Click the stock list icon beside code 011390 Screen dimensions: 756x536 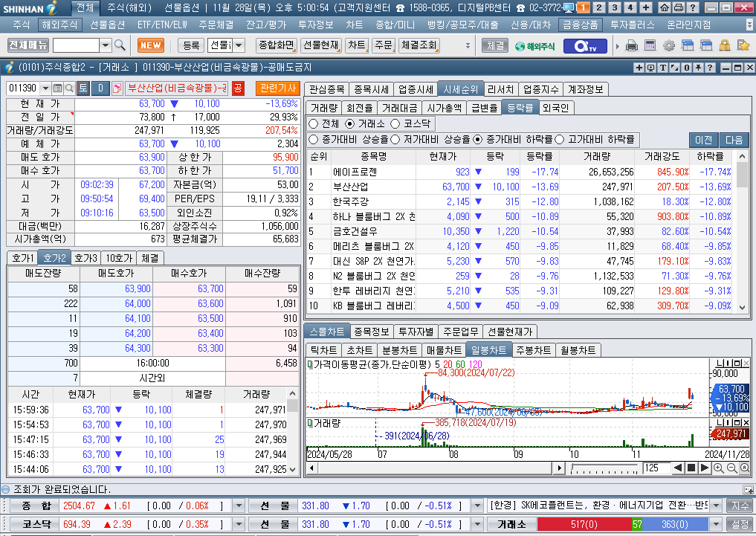tap(57, 88)
